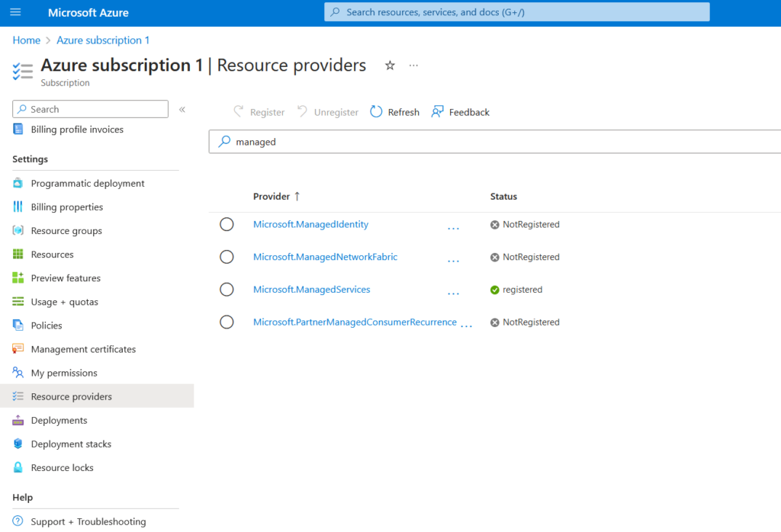The image size is (781, 532).
Task: Open the Microsoft.ManagedNetworkFabric provider link
Action: point(325,257)
